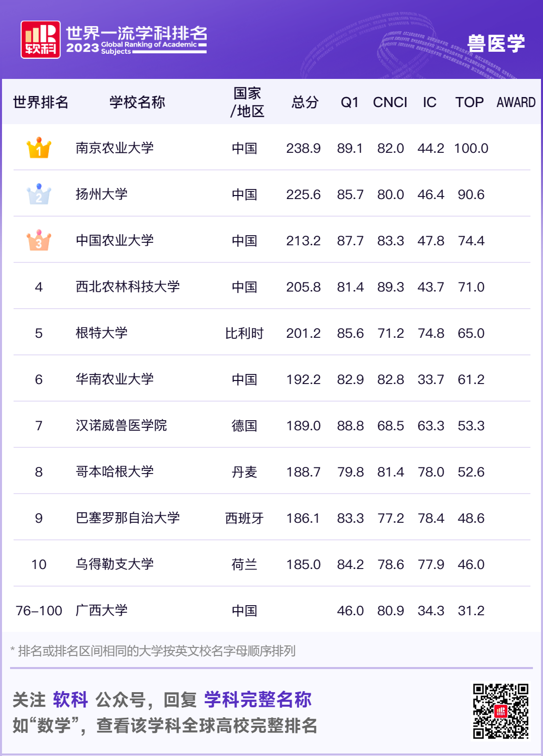543x756 pixels.
Task: Click the QR code image
Action: coord(500,711)
